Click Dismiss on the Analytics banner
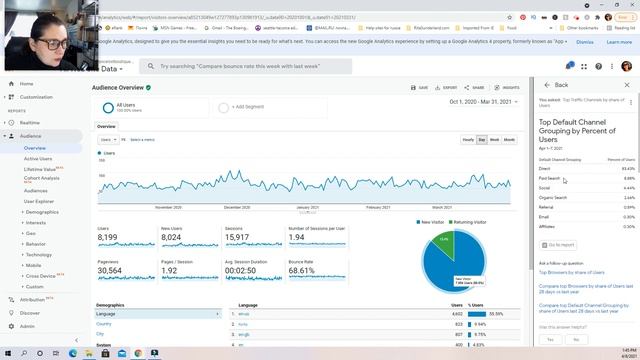 pos(584,42)
